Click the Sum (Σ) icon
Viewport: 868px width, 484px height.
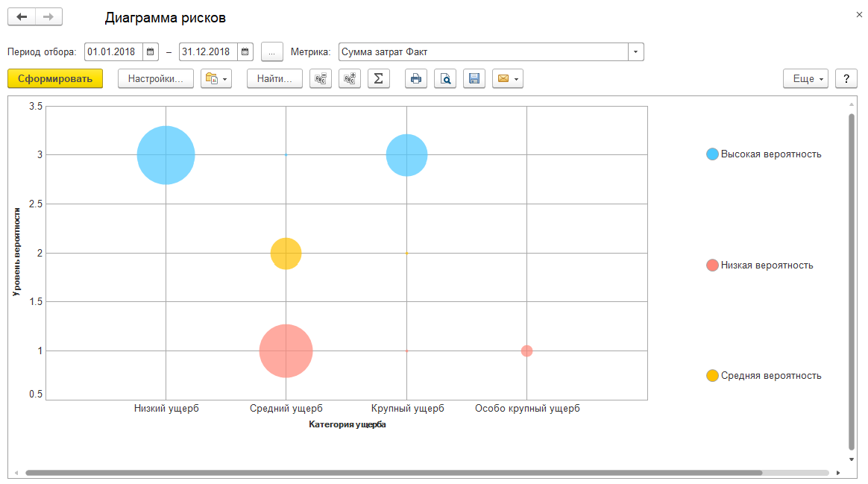(379, 78)
